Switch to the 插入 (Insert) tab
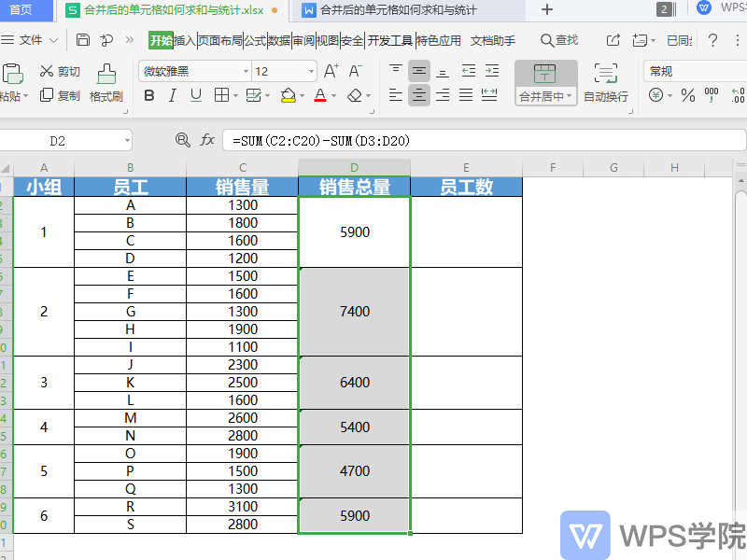The height and width of the screenshot is (560, 747). coord(185,40)
